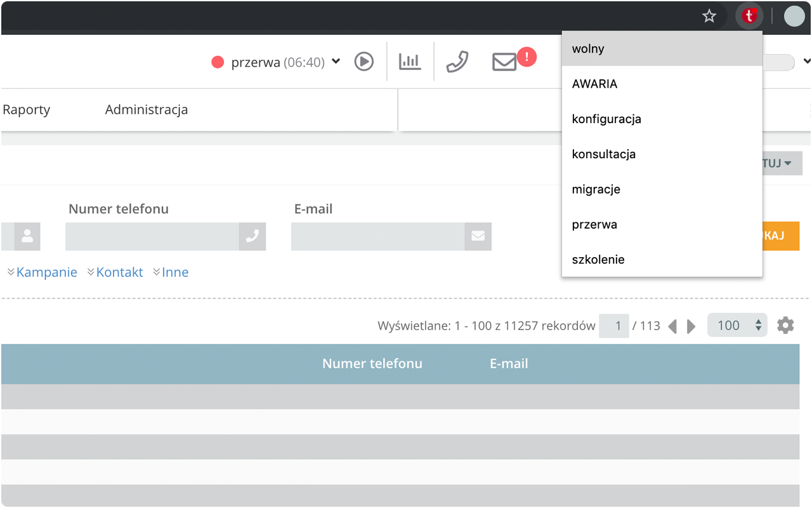Choose konfiguracja from the status menu
Screen dimensions: 812x508
click(x=662, y=119)
